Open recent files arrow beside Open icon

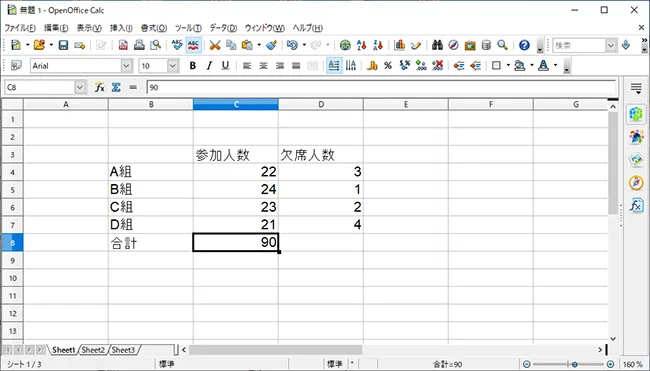coord(51,45)
